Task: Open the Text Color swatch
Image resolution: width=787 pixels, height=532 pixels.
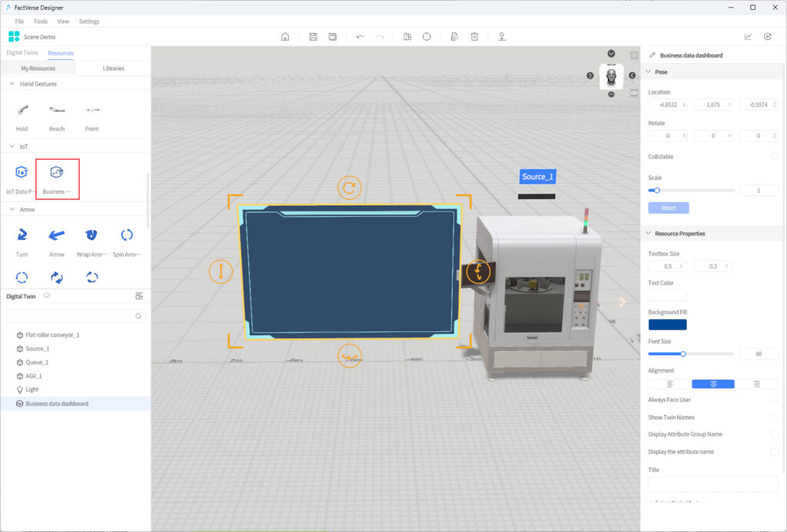Action: pyautogui.click(x=668, y=295)
